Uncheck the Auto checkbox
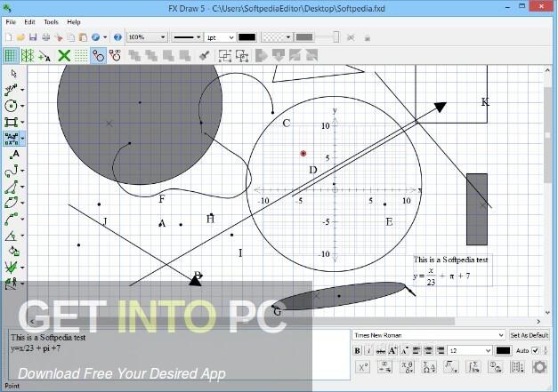Screen dimensions: 558x392 (535, 351)
